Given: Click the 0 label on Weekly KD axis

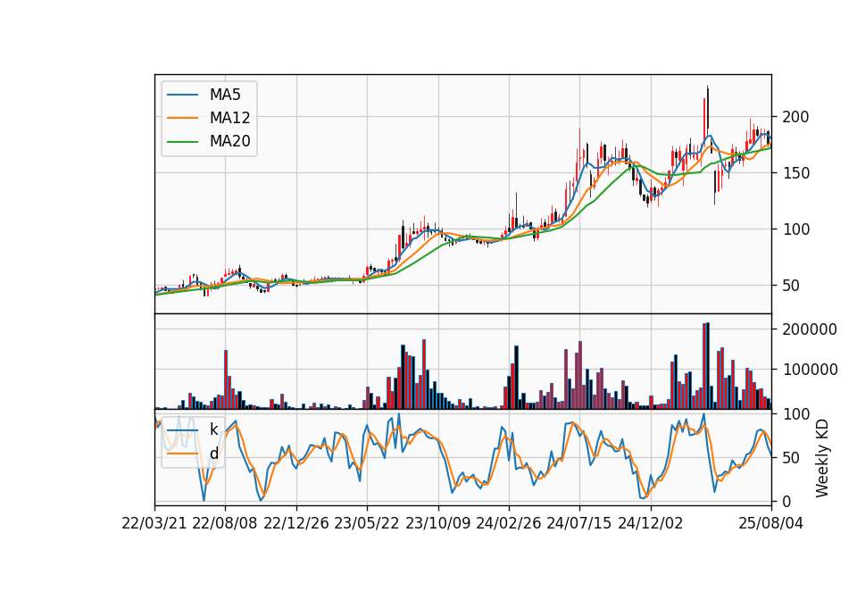Looking at the screenshot, I should pyautogui.click(x=786, y=501).
